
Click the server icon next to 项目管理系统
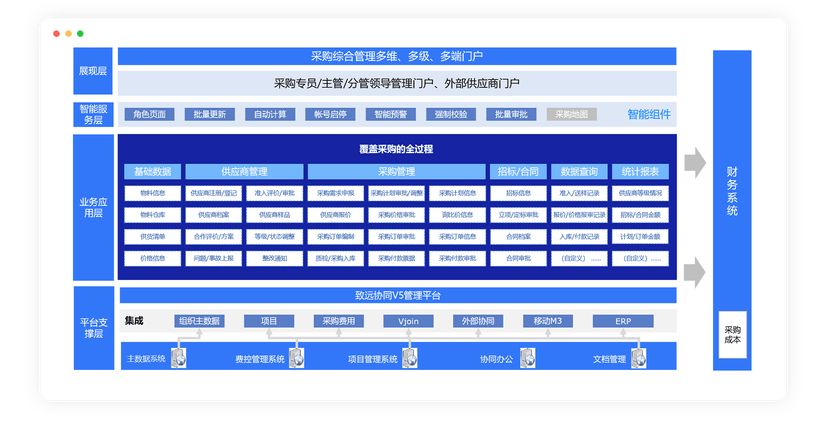tap(410, 358)
